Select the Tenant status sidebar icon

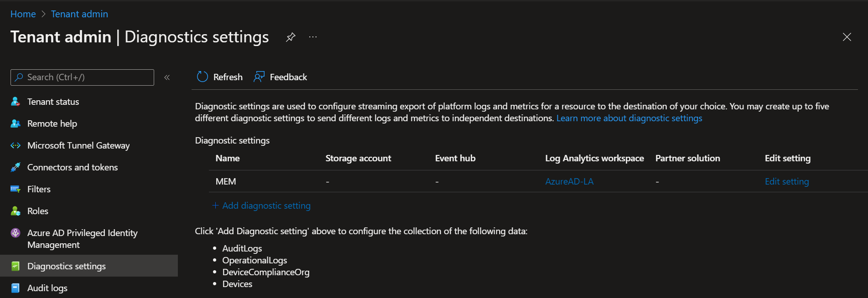16,102
